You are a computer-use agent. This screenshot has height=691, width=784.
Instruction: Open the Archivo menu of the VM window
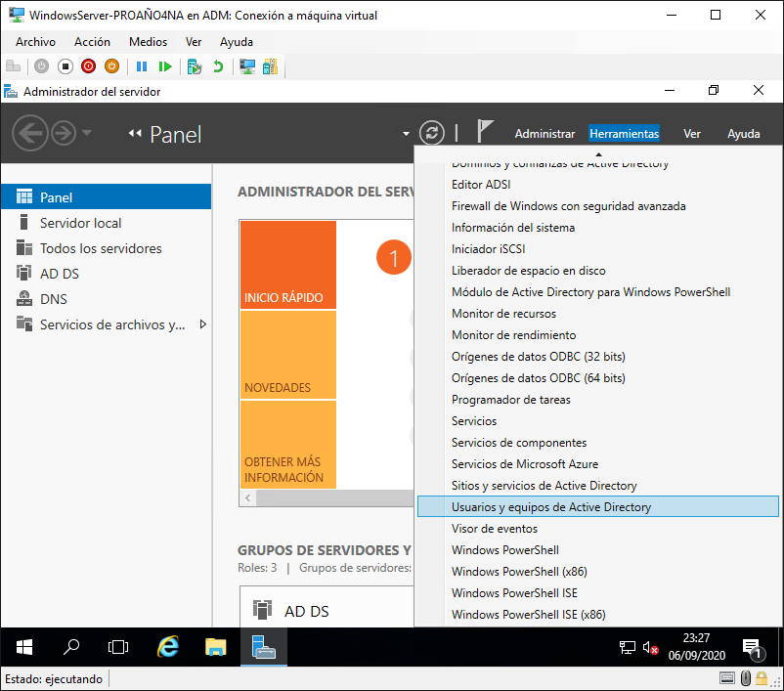35,42
